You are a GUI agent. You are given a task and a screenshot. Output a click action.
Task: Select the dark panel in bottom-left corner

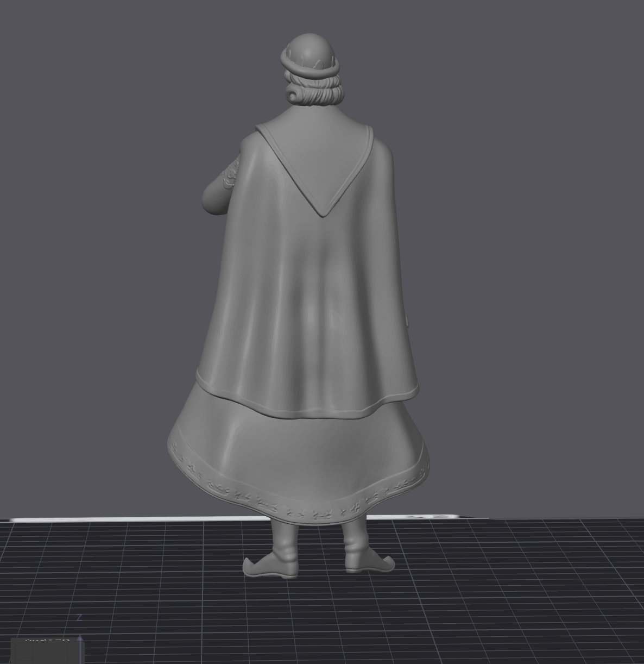(48, 651)
